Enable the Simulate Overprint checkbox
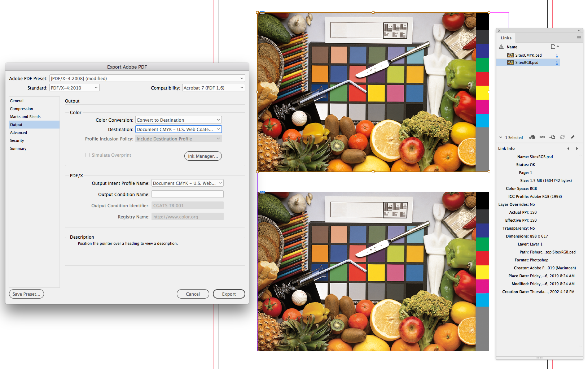Image resolution: width=588 pixels, height=369 pixels. tap(88, 155)
